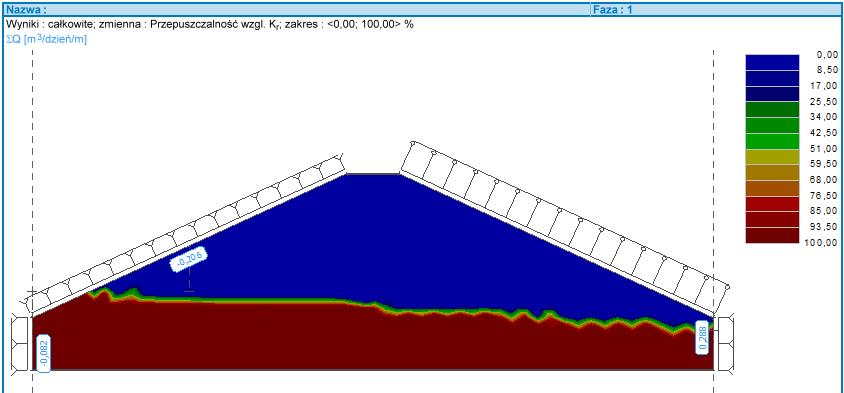This screenshot has width=844, height=393.
Task: Click the Nazwa header field
Action: tap(296, 9)
